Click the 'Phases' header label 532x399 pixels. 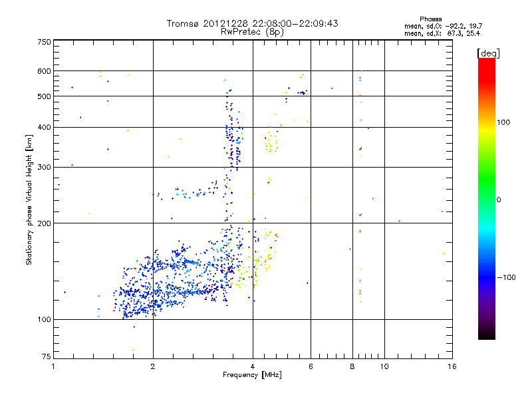pos(430,19)
